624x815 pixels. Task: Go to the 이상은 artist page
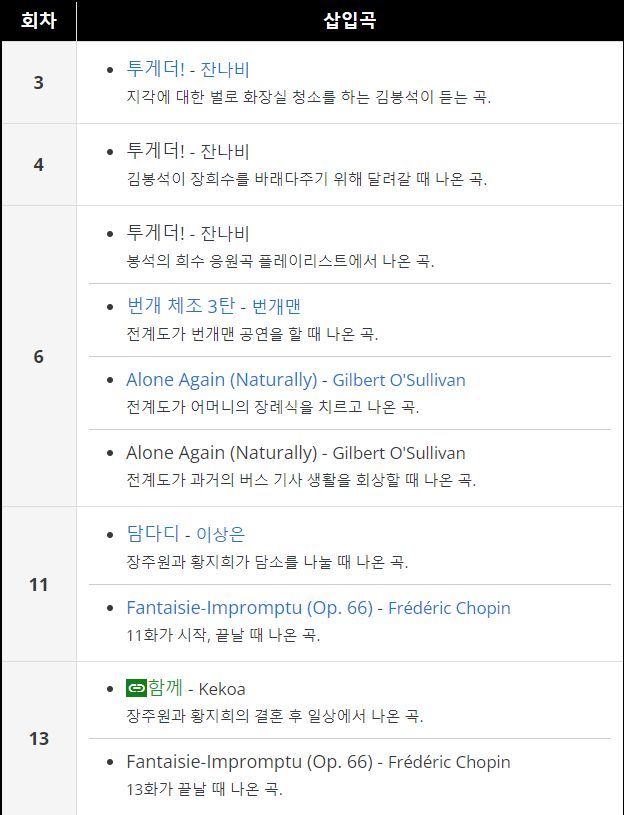220,534
